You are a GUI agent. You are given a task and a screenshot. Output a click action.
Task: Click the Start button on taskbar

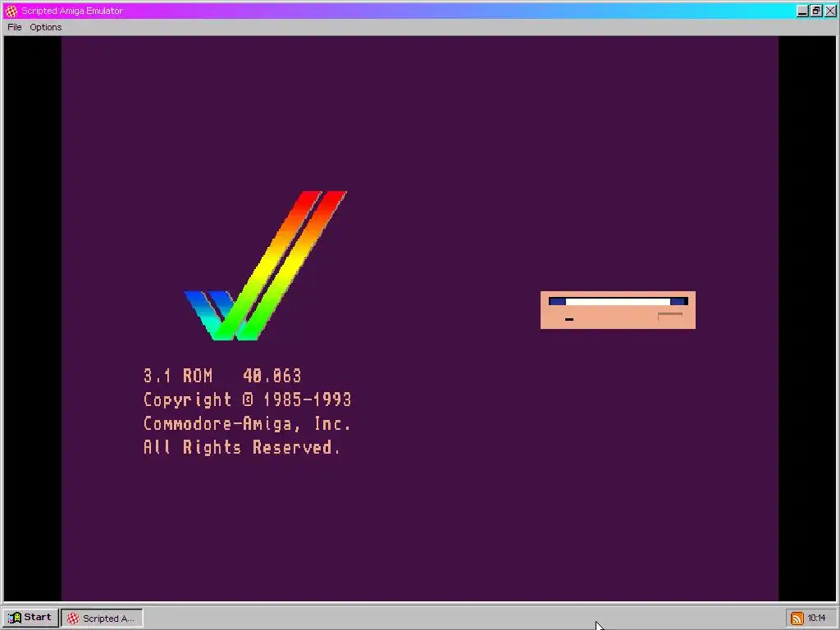30,618
